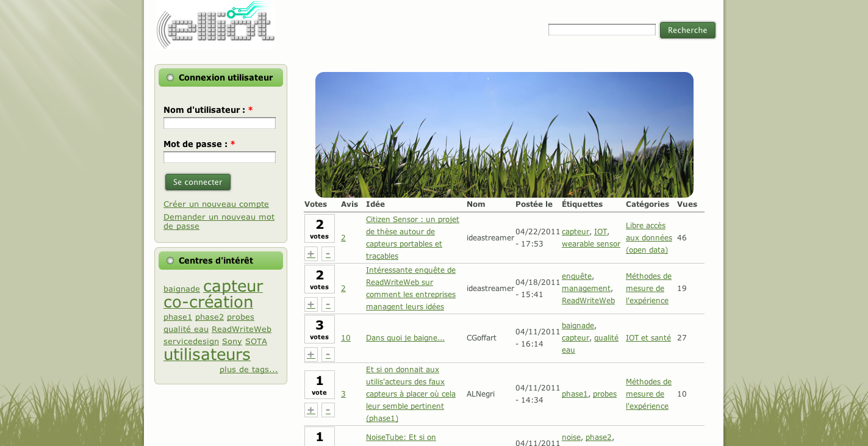Select the ReadWriteWeb tag in sidebar cloud
This screenshot has height=446, width=868.
pos(242,329)
